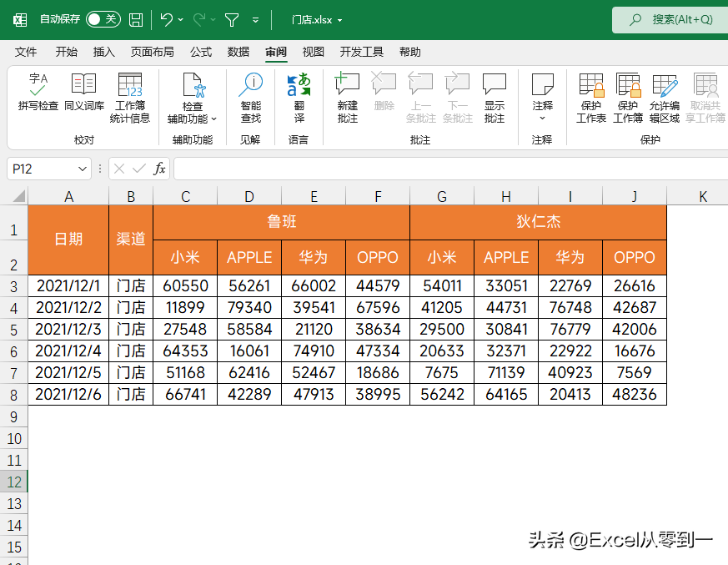Select column A header
Viewport: 728px width, 565px height.
pyautogui.click(x=68, y=197)
